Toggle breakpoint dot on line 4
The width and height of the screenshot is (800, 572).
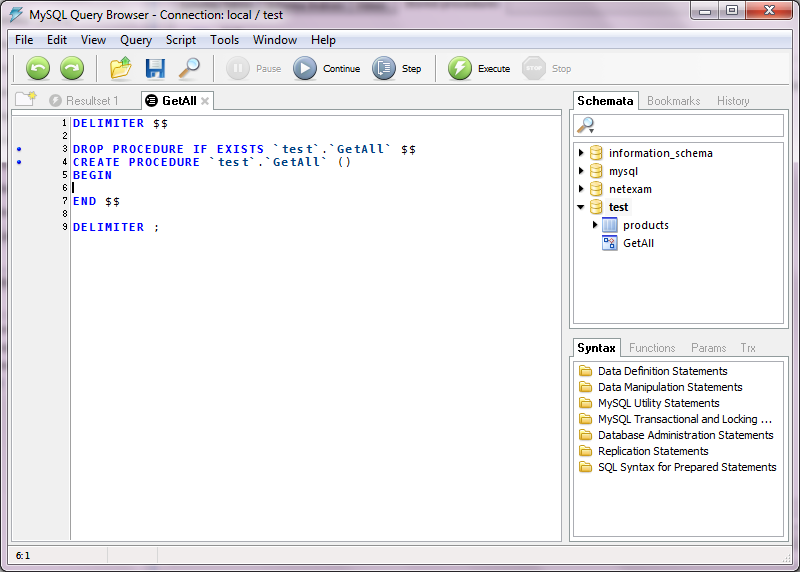pyautogui.click(x=19, y=162)
